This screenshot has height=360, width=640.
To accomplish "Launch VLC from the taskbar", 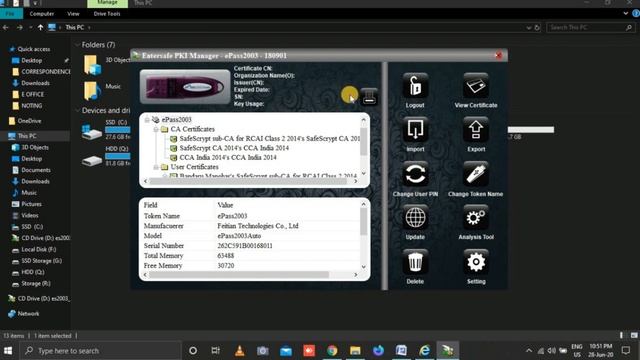I will tap(240, 350).
